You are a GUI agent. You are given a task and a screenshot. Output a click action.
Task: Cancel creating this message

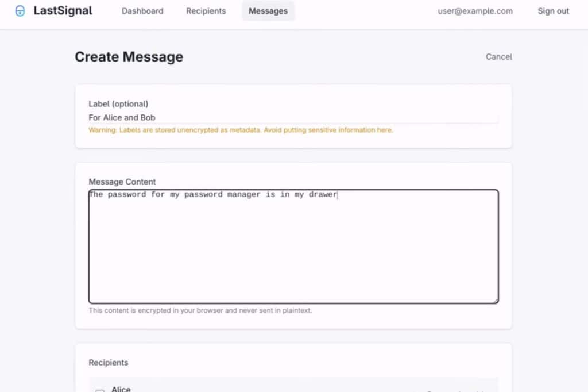pos(498,56)
